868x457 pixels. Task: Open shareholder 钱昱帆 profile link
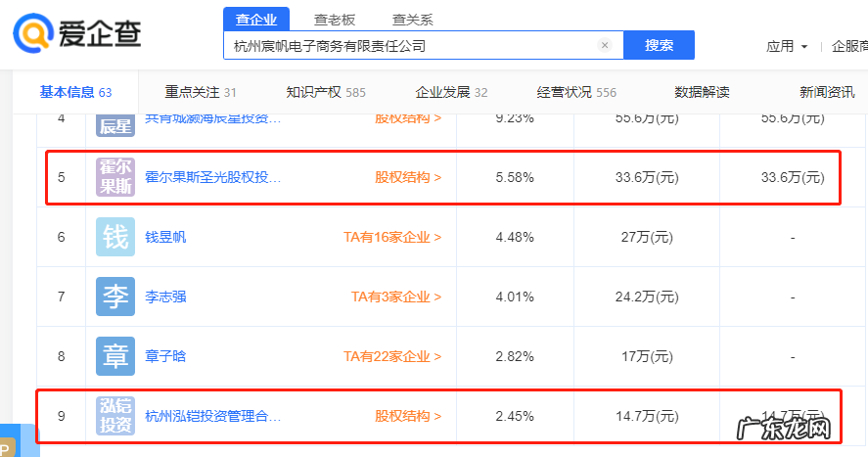click(165, 237)
